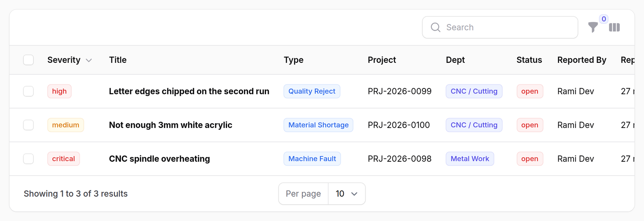The height and width of the screenshot is (221, 644).
Task: Check the box for high severity row
Action: click(x=29, y=91)
